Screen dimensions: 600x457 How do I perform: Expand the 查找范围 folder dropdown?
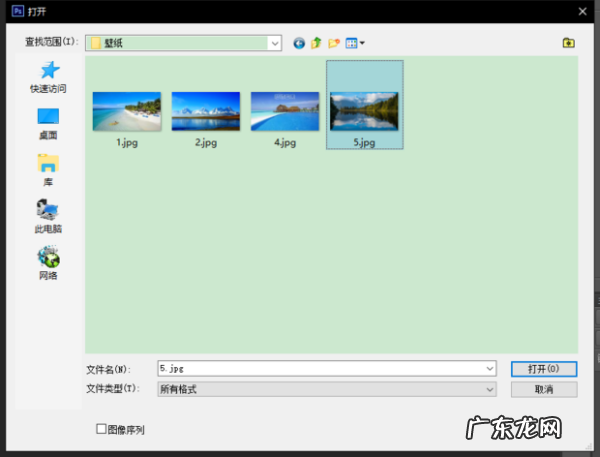pos(275,43)
